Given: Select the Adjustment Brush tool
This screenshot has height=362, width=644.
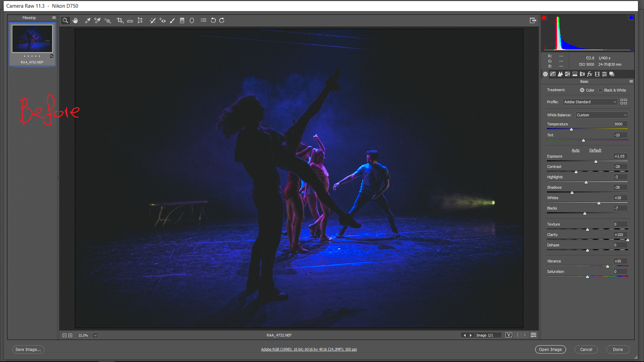Looking at the screenshot, I should click(173, 20).
